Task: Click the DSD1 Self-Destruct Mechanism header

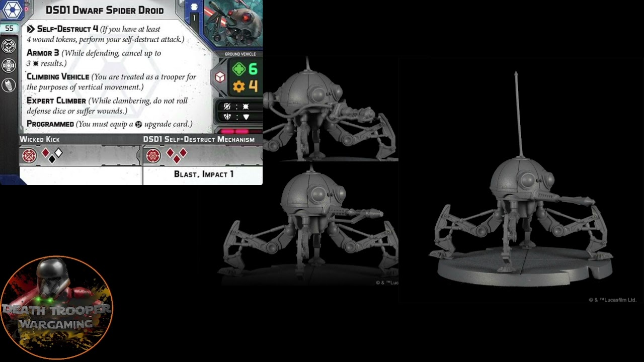Action: tap(199, 139)
